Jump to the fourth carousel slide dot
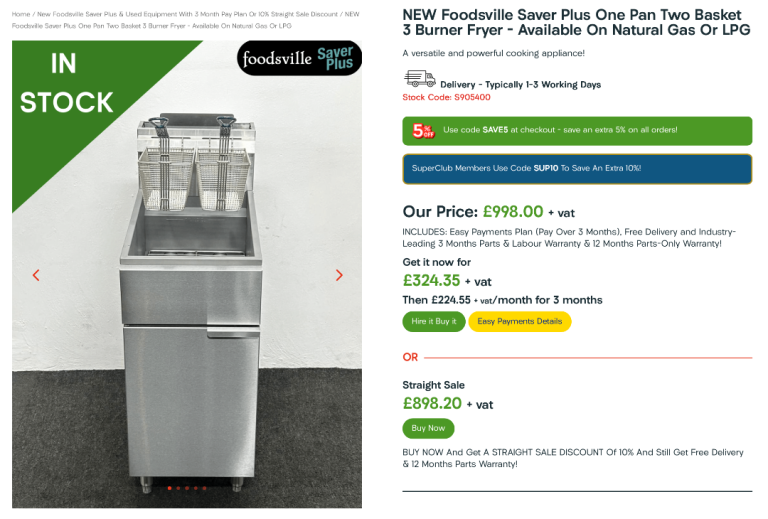 coord(196,488)
